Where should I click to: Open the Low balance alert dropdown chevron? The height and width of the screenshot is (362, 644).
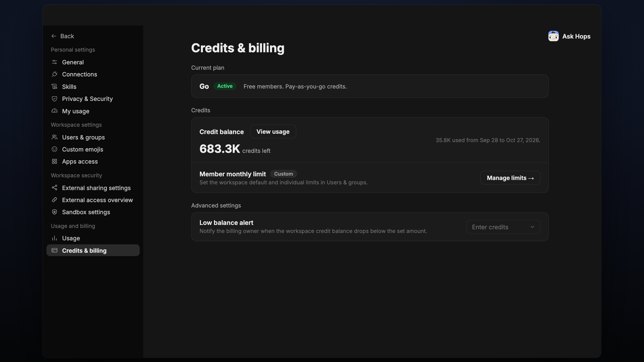(532, 227)
